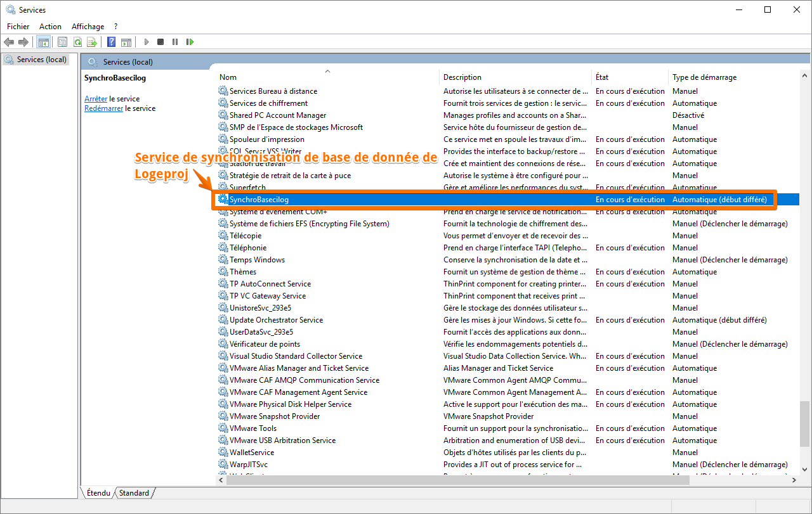The height and width of the screenshot is (514, 812).
Task: Click the Redémarrer le service link
Action: 104,108
